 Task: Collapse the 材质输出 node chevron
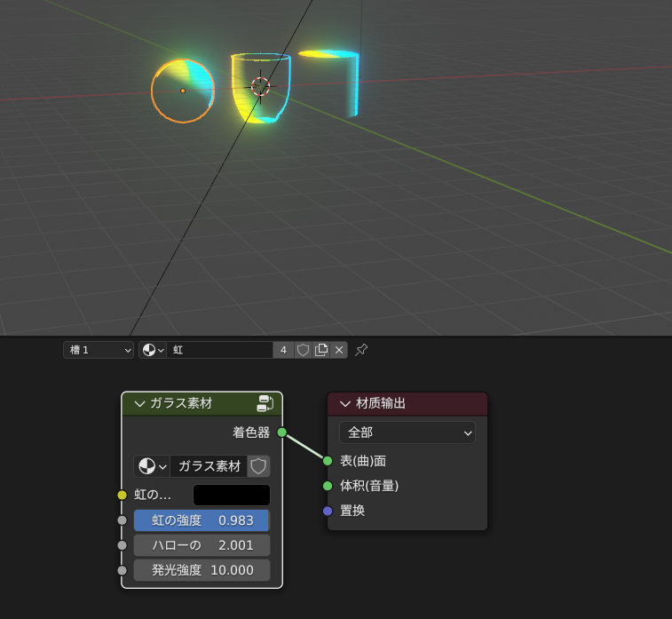click(x=345, y=404)
